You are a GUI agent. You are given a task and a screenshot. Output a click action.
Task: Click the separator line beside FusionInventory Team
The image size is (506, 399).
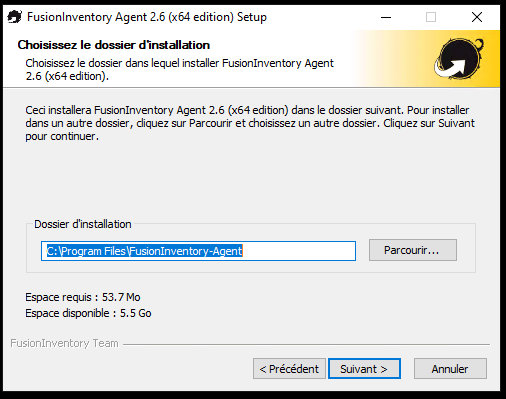pyautogui.click(x=306, y=344)
